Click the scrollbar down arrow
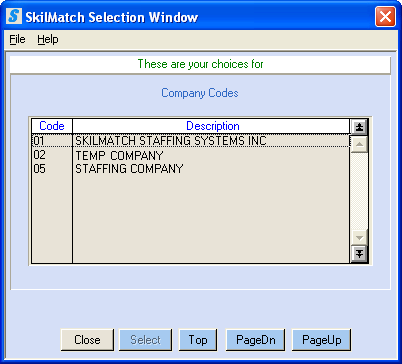The image size is (402, 364). (359, 238)
